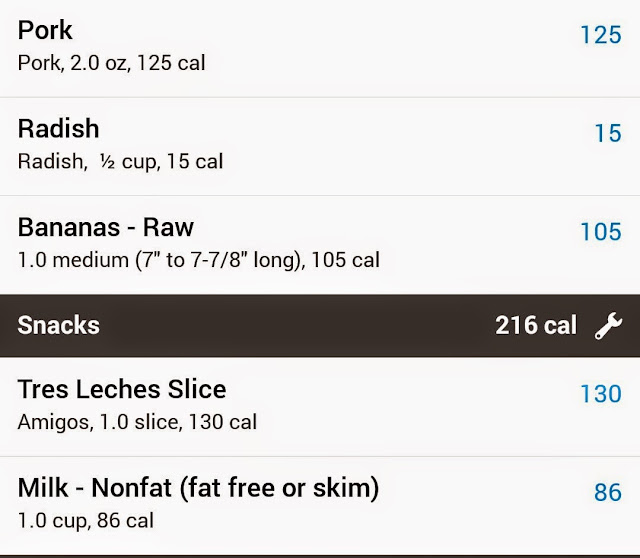Click Milk 1.0 cup serving details
The height and width of the screenshot is (558, 640).
coord(86,520)
